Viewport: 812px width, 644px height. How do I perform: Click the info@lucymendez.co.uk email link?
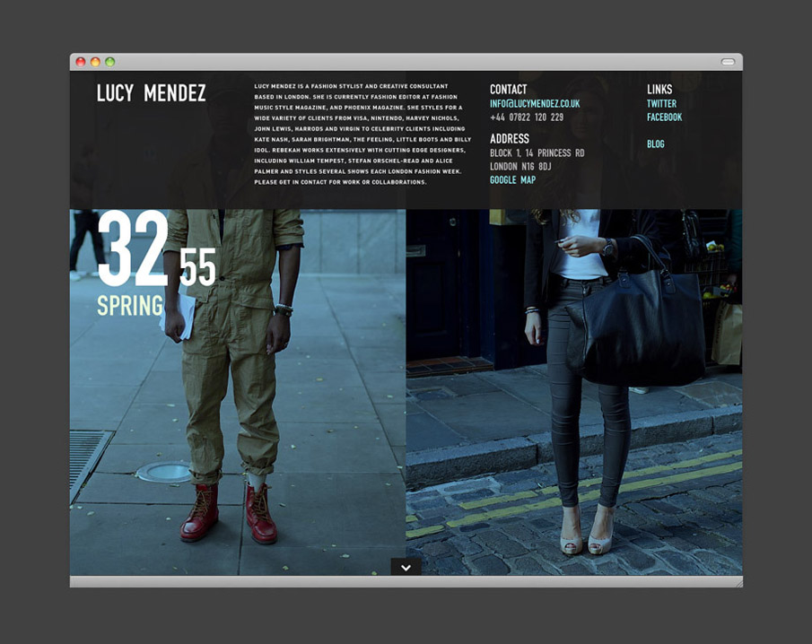pyautogui.click(x=535, y=104)
